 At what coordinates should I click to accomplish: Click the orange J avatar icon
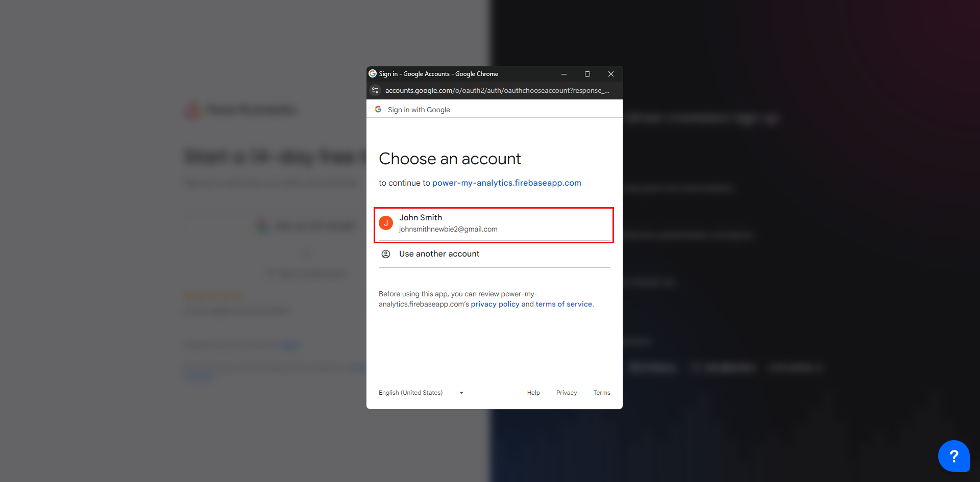coord(386,223)
